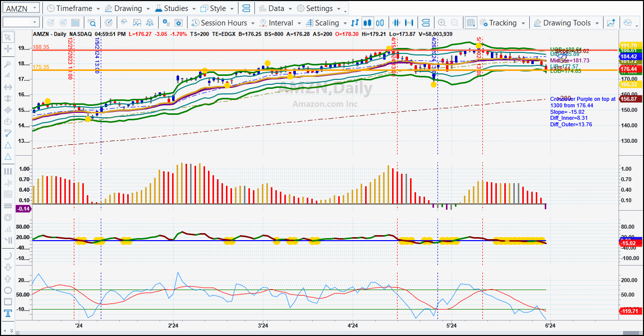This screenshot has width=644, height=336.
Task: Click the purple -0.14 histogram value tag
Action: click(x=24, y=209)
